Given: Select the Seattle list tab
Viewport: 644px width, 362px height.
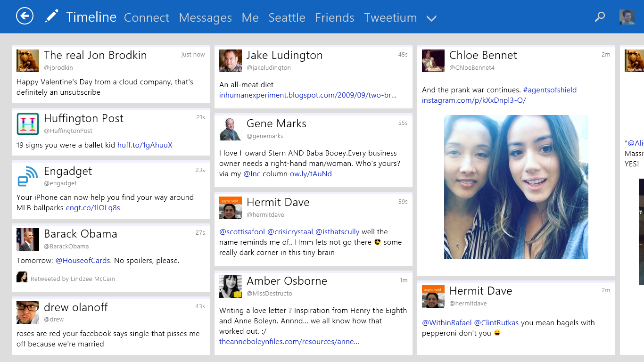Looking at the screenshot, I should coord(287,17).
